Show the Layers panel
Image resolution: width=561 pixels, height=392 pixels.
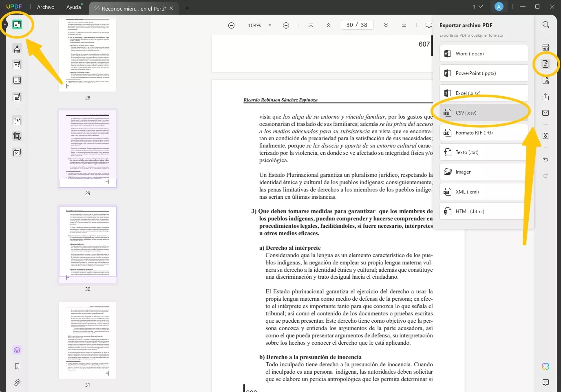coord(17,350)
